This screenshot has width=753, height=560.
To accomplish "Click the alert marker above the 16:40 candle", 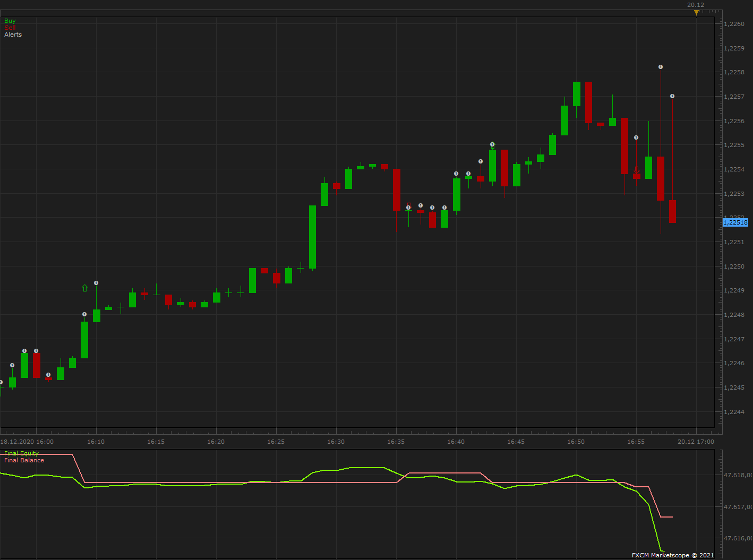I will [x=456, y=174].
